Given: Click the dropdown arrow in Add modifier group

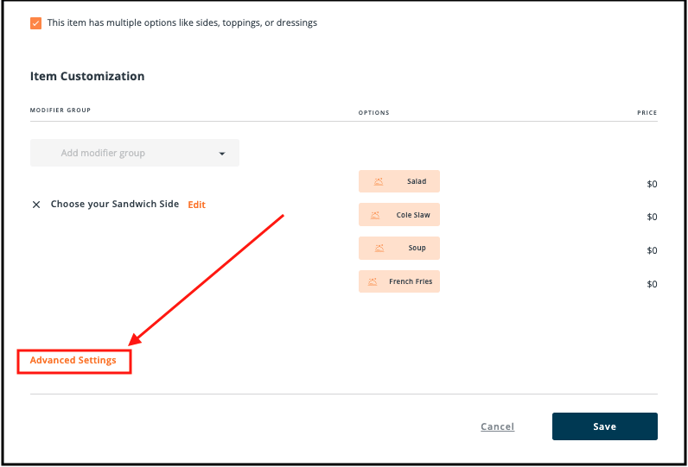Looking at the screenshot, I should click(222, 154).
